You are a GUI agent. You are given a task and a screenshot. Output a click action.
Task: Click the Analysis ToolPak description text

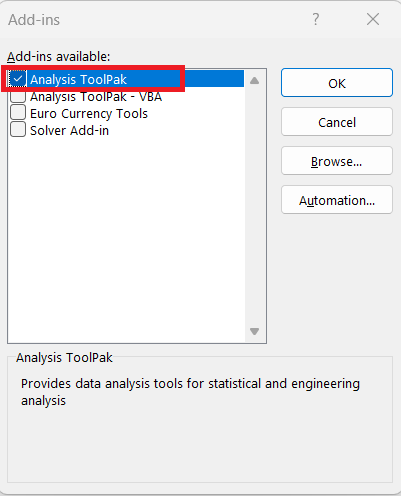(190, 392)
